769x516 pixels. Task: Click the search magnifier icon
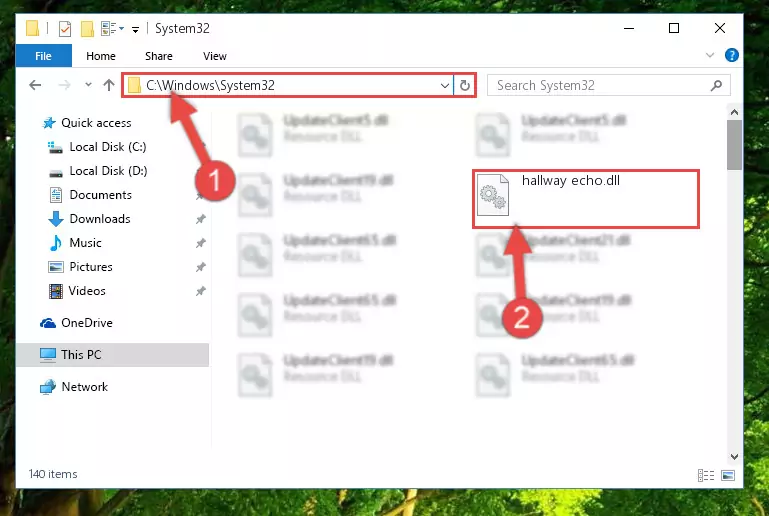[716, 85]
